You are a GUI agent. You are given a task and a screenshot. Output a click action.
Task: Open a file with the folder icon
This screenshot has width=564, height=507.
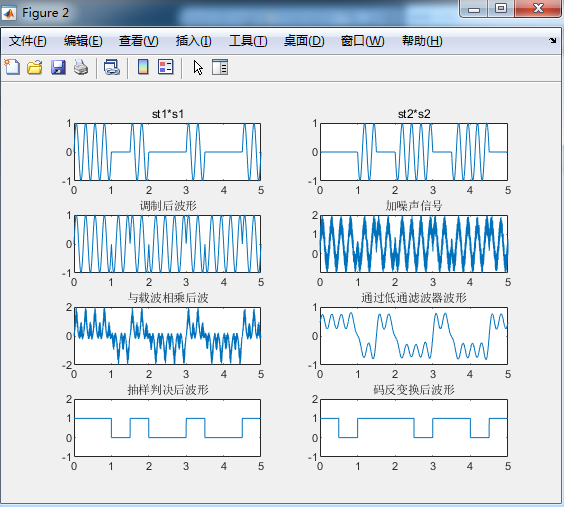tap(35, 67)
